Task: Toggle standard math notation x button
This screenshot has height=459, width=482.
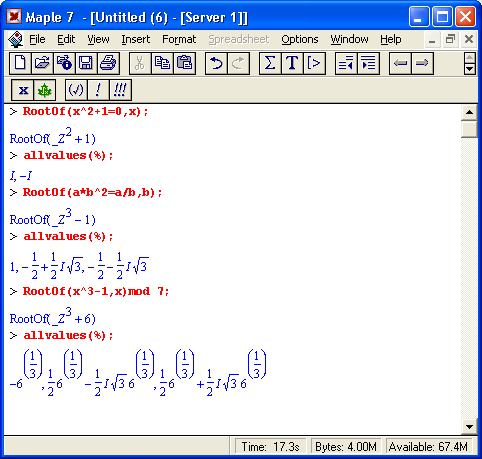Action: coord(22,90)
